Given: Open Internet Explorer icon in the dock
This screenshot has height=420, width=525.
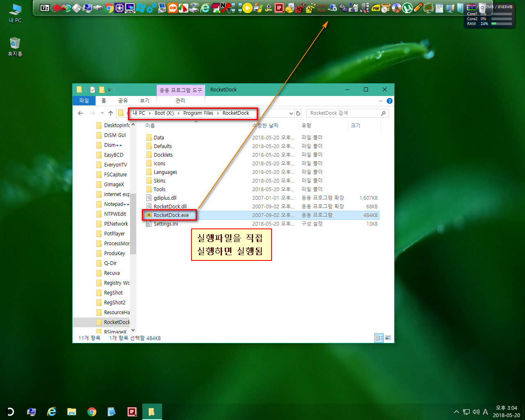Looking at the screenshot, I should [x=205, y=8].
